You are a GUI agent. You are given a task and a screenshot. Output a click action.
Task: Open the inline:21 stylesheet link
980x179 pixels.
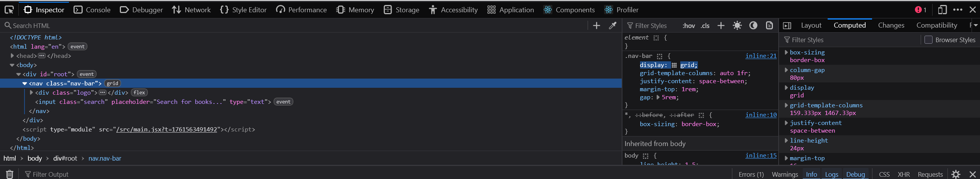761,56
